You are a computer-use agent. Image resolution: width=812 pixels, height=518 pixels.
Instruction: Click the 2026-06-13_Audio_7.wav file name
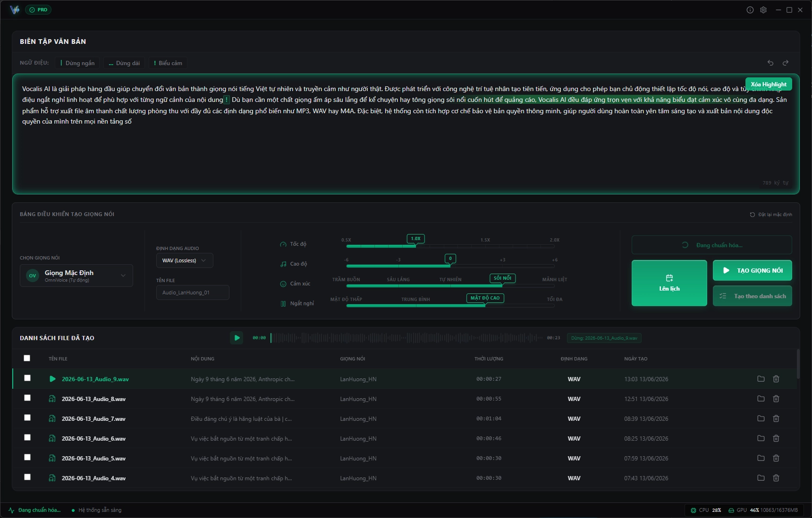click(x=93, y=419)
